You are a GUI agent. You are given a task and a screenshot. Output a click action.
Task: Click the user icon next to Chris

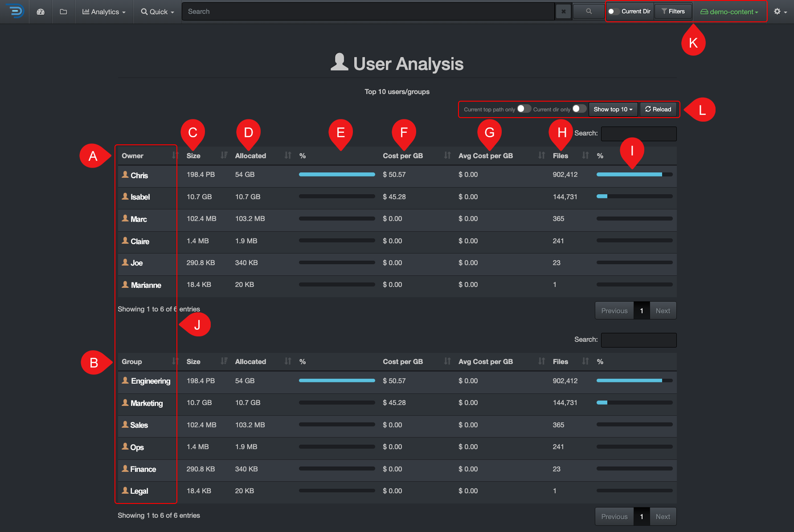point(125,175)
